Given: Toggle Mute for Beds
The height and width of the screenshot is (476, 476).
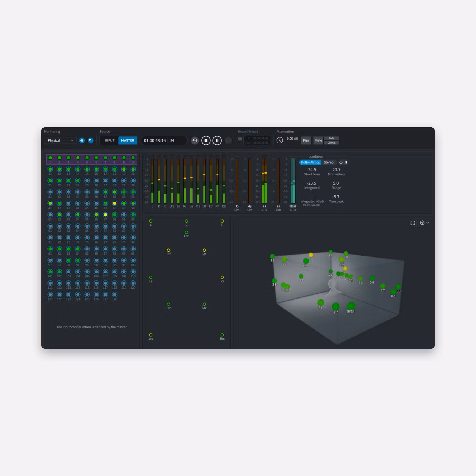Looking at the screenshot, I should (332, 138).
